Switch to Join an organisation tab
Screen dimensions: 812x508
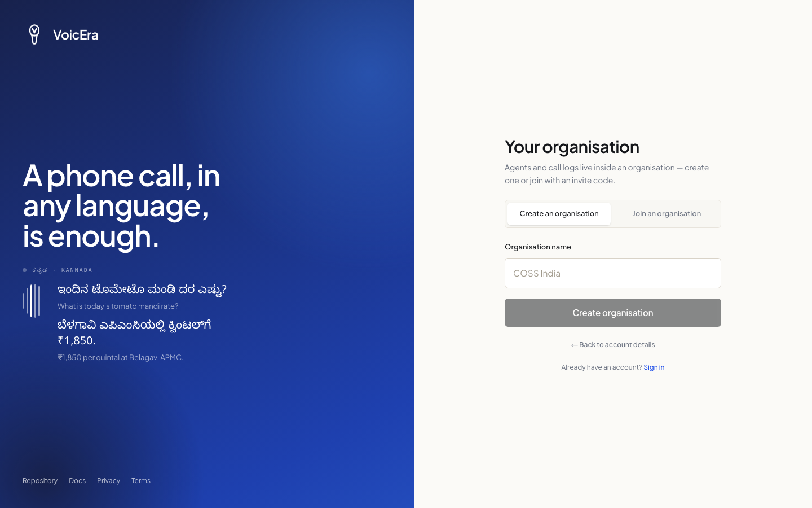click(667, 214)
